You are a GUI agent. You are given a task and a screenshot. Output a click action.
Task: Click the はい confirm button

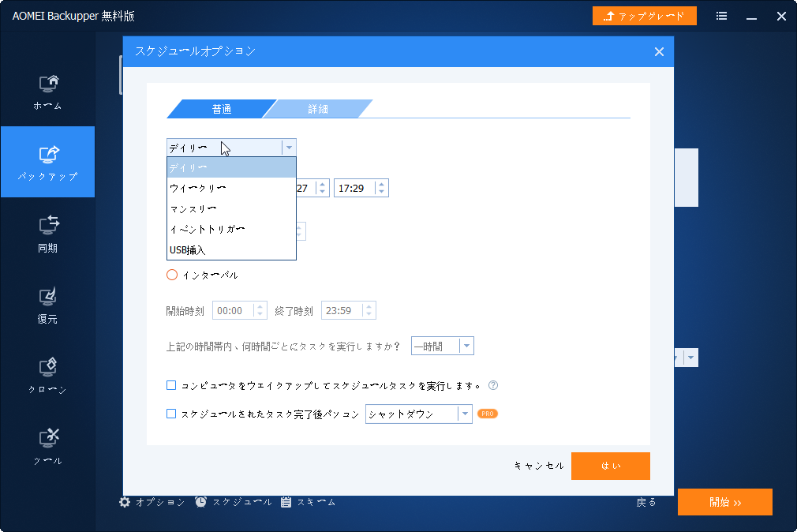(x=611, y=466)
